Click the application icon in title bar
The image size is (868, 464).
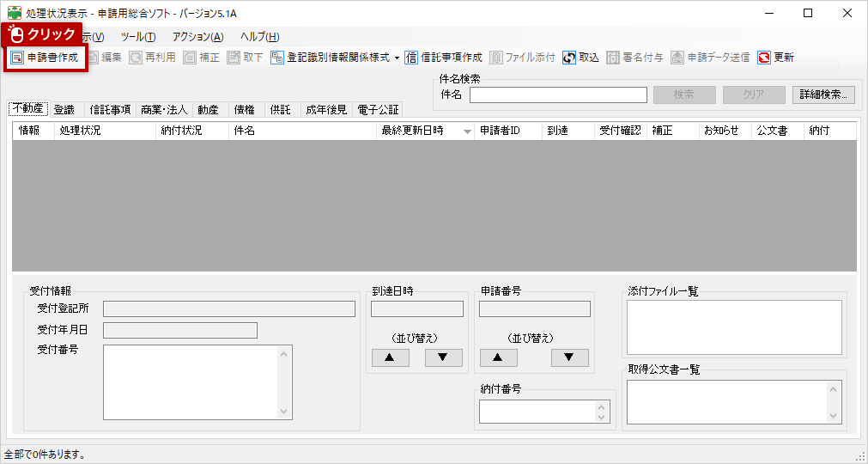[15, 13]
